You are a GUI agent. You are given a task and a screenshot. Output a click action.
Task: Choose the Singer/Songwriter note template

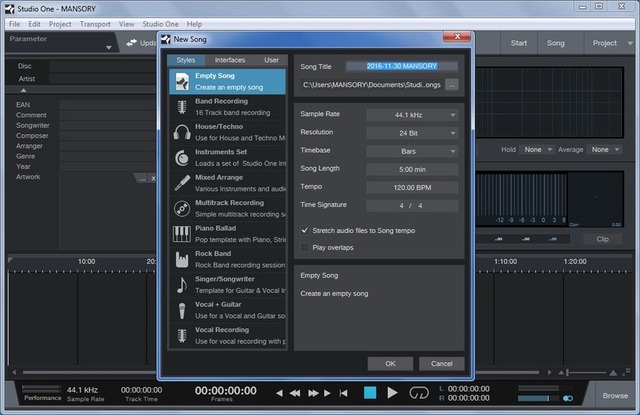tap(182, 285)
